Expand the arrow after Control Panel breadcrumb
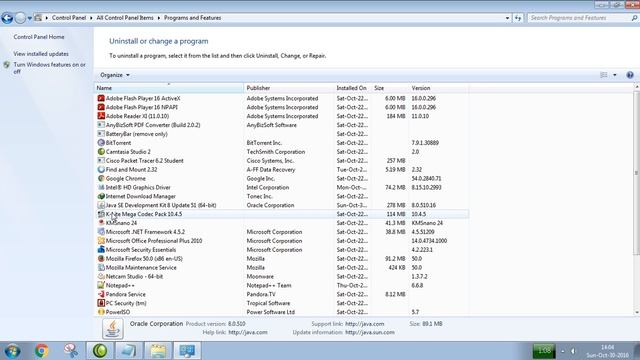The width and height of the screenshot is (640, 360). (91, 18)
